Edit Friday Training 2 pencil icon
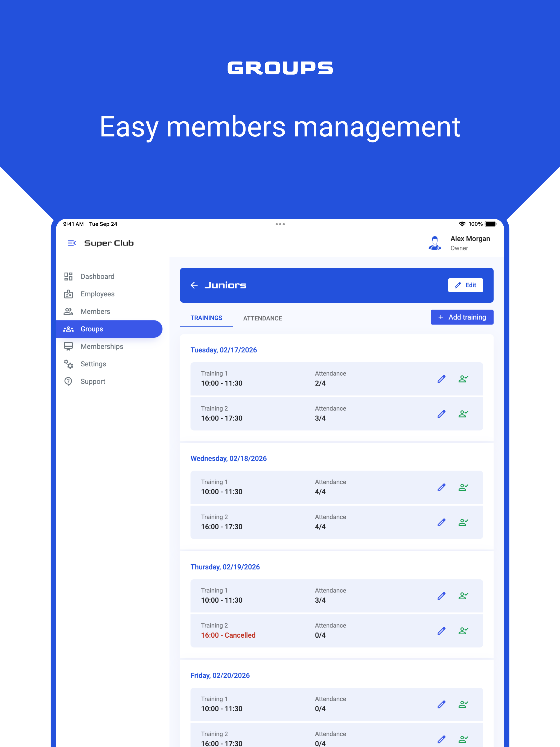Screen dimensions: 560x747 point(441,740)
